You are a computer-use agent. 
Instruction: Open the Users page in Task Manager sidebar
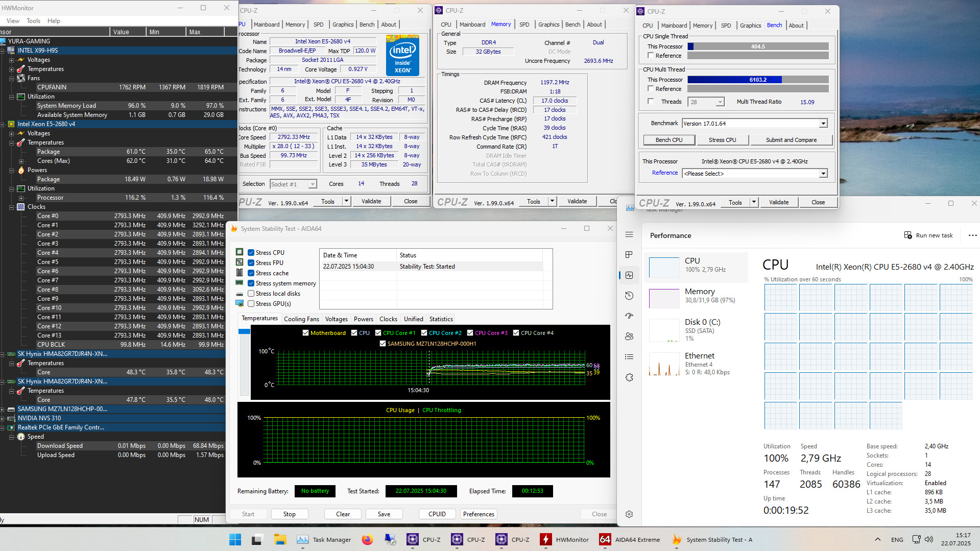coord(629,337)
